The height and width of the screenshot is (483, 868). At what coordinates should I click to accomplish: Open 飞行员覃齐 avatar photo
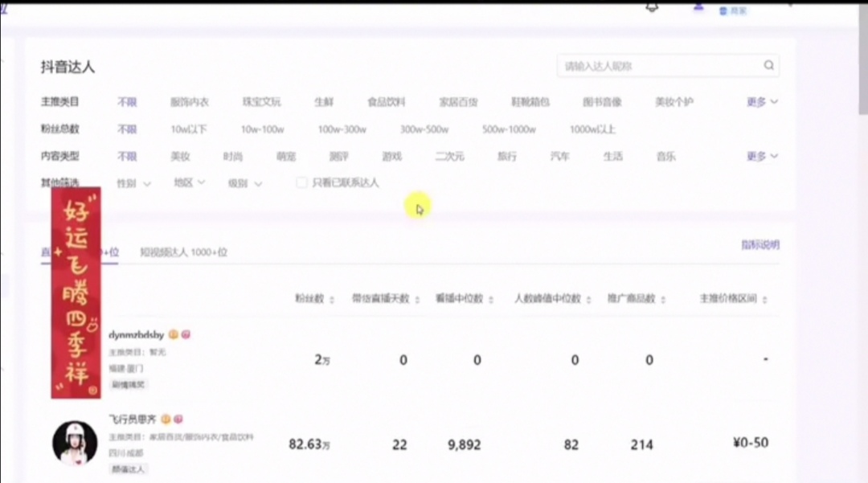(x=75, y=443)
